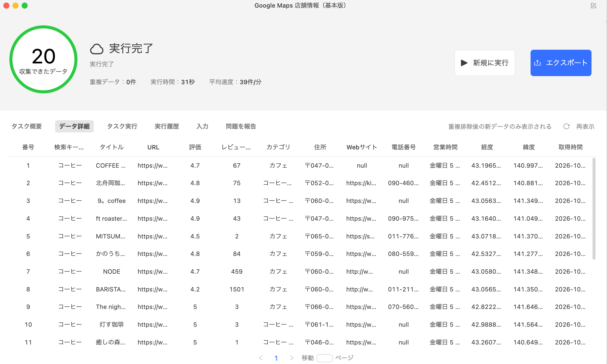Start a new run with 新規に実行

485,63
